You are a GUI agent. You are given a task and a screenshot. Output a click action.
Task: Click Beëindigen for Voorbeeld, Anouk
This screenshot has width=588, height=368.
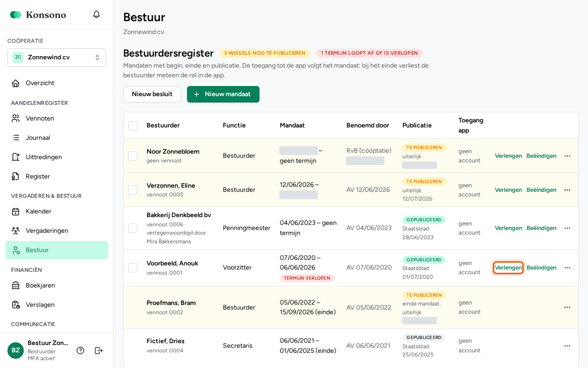(541, 268)
